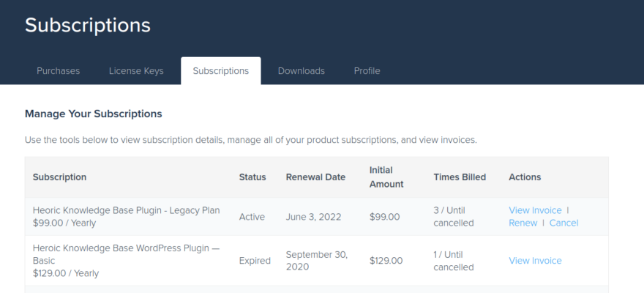The height and width of the screenshot is (293, 644).
Task: Click the Expired status cell
Action: point(255,261)
